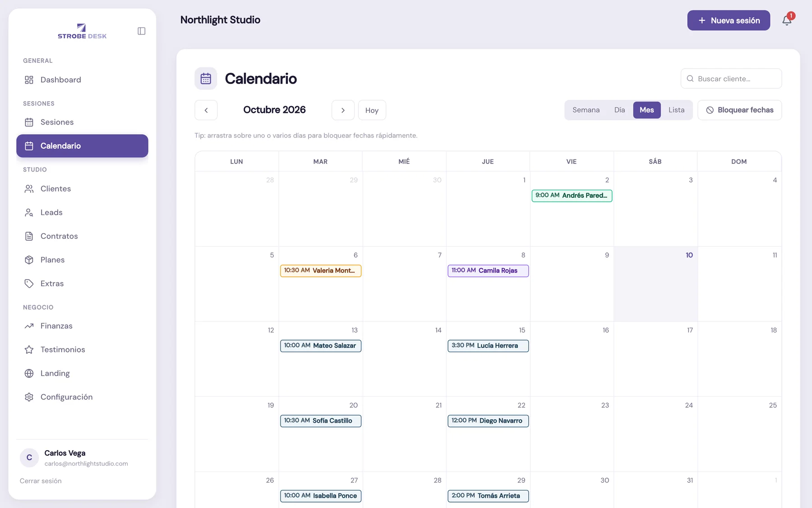812x508 pixels.
Task: Click Bloquear fechas button
Action: [x=740, y=110]
